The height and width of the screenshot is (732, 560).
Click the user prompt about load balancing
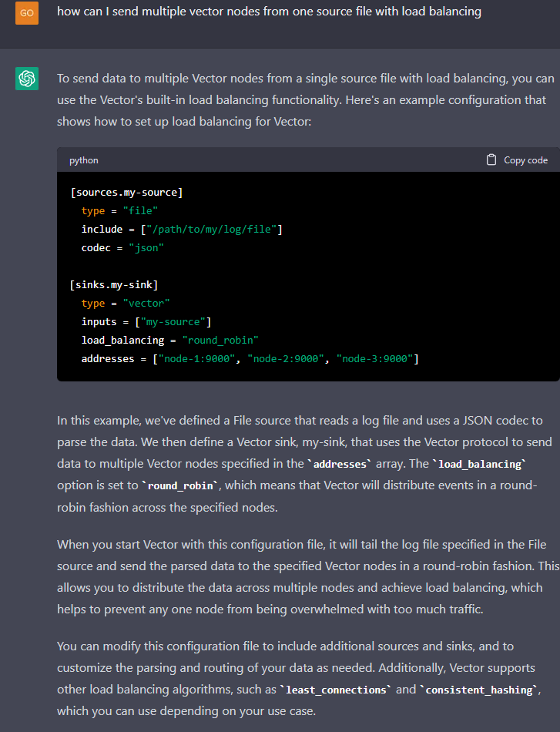point(270,12)
